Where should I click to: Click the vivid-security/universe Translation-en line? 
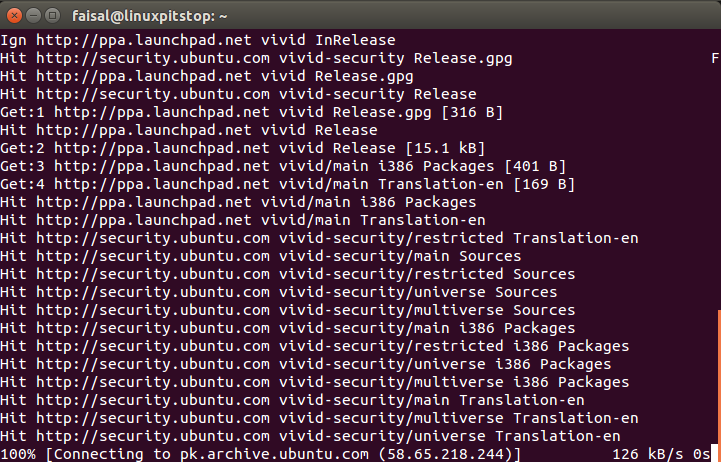(x=310, y=436)
